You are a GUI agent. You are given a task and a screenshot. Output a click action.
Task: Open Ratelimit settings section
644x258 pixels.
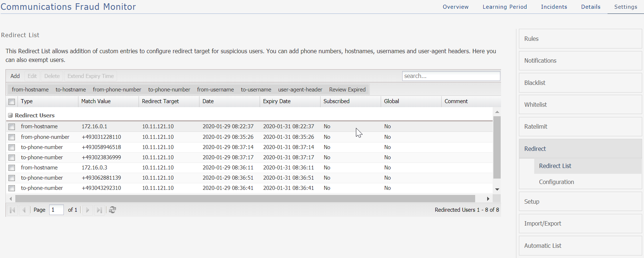click(580, 126)
